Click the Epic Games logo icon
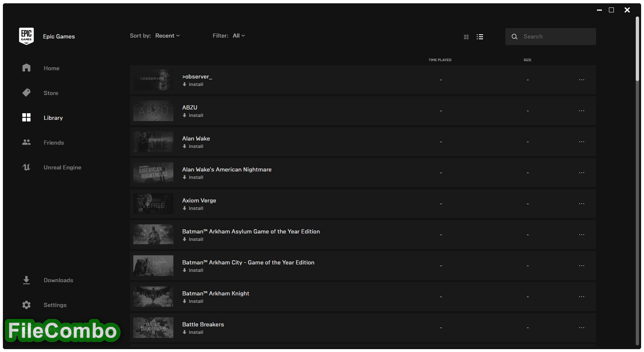This screenshot has height=352, width=644. tap(26, 36)
